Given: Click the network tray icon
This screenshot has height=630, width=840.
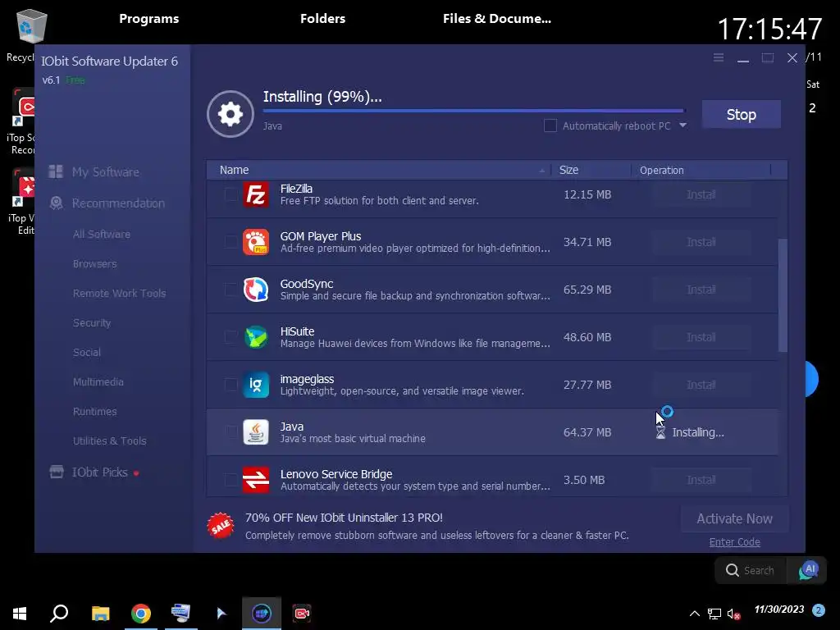Looking at the screenshot, I should pyautogui.click(x=714, y=614).
